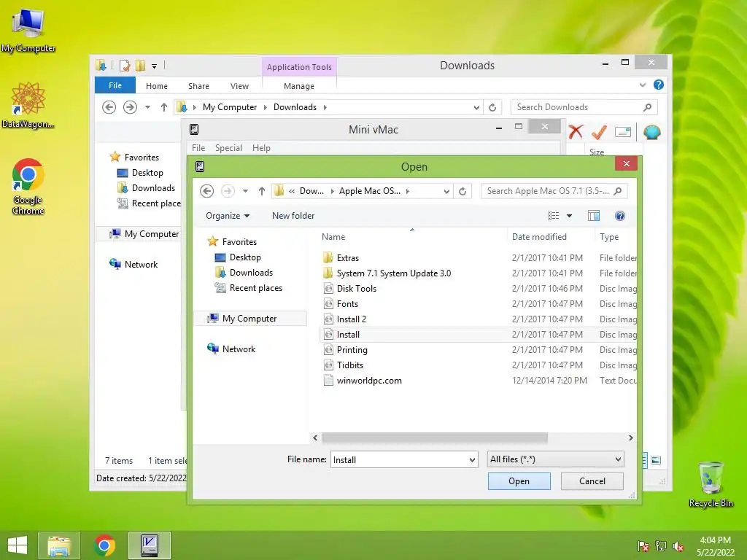Image resolution: width=747 pixels, height=560 pixels.
Task: Click the large icons view toggle in Downloads
Action: pyautogui.click(x=656, y=460)
